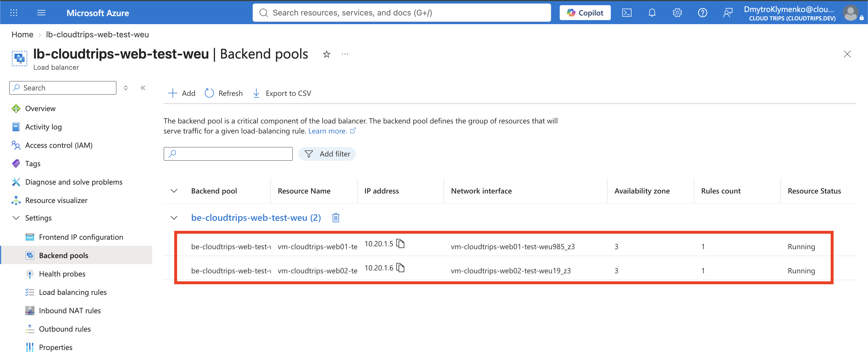
Task: Click the Overview diamond icon
Action: coord(16,109)
